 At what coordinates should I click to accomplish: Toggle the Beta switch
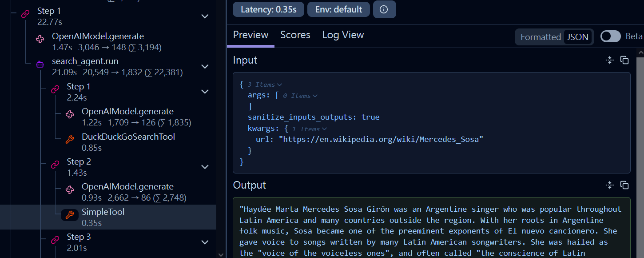[610, 36]
